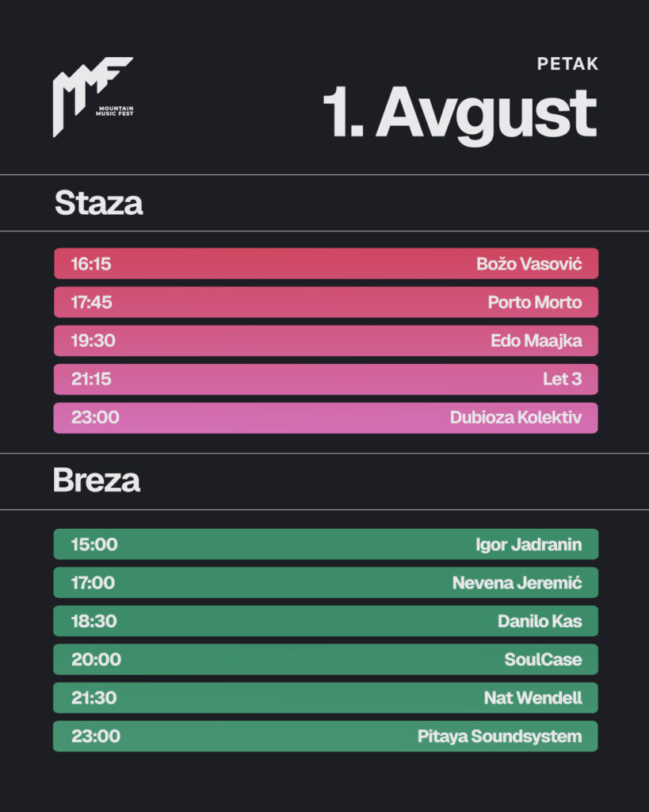Click the Božo Vasović artist name
This screenshot has height=812, width=649.
[x=529, y=264]
